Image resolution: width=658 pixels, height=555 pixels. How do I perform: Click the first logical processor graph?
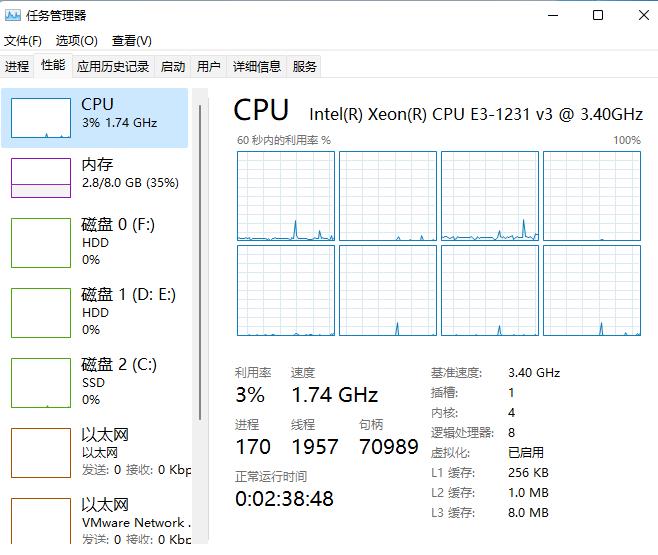coord(286,196)
